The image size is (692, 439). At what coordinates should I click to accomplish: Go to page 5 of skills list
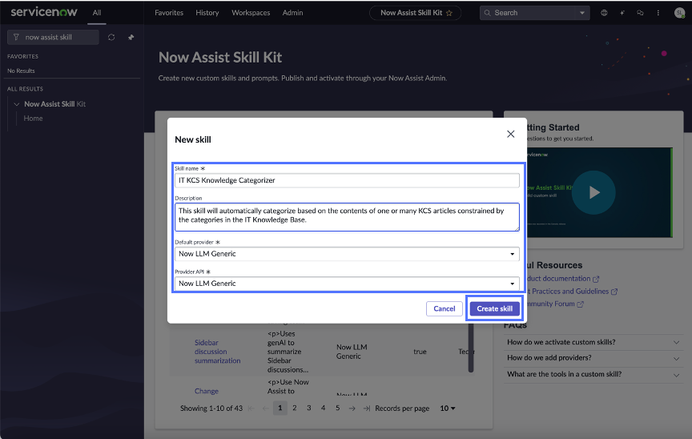point(338,408)
